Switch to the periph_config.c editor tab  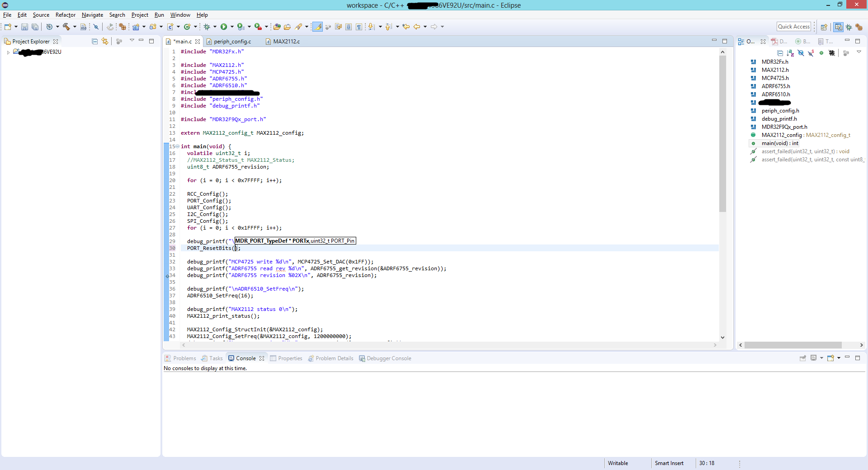point(232,42)
